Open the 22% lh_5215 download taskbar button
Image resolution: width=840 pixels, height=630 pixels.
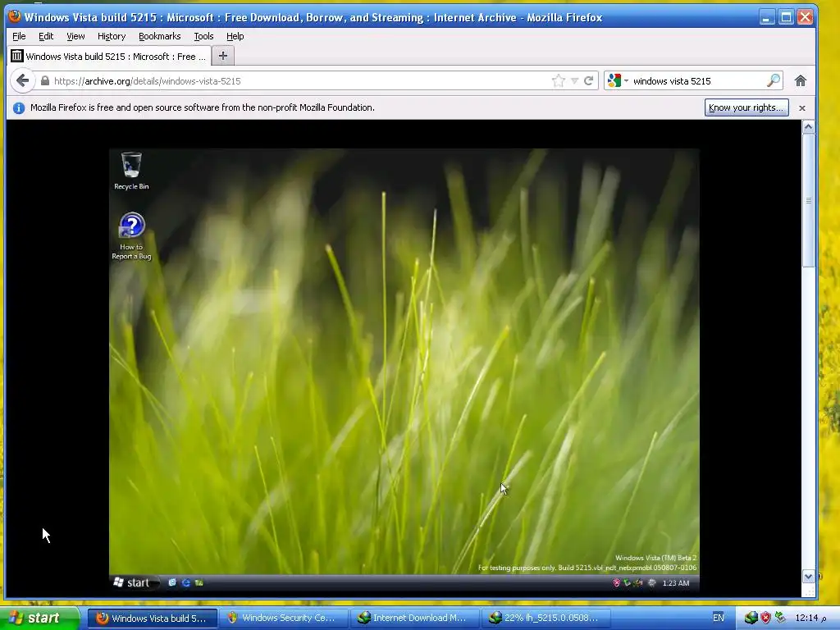click(x=546, y=619)
